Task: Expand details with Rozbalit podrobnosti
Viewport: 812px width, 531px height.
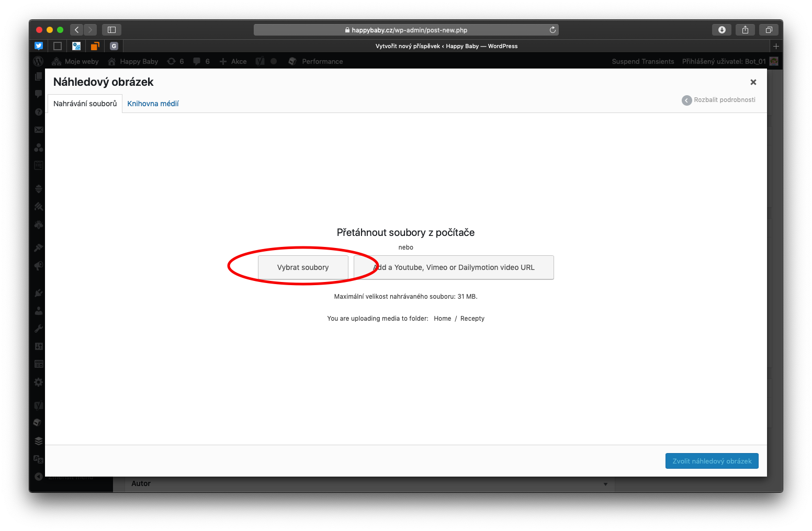Action: (x=718, y=100)
